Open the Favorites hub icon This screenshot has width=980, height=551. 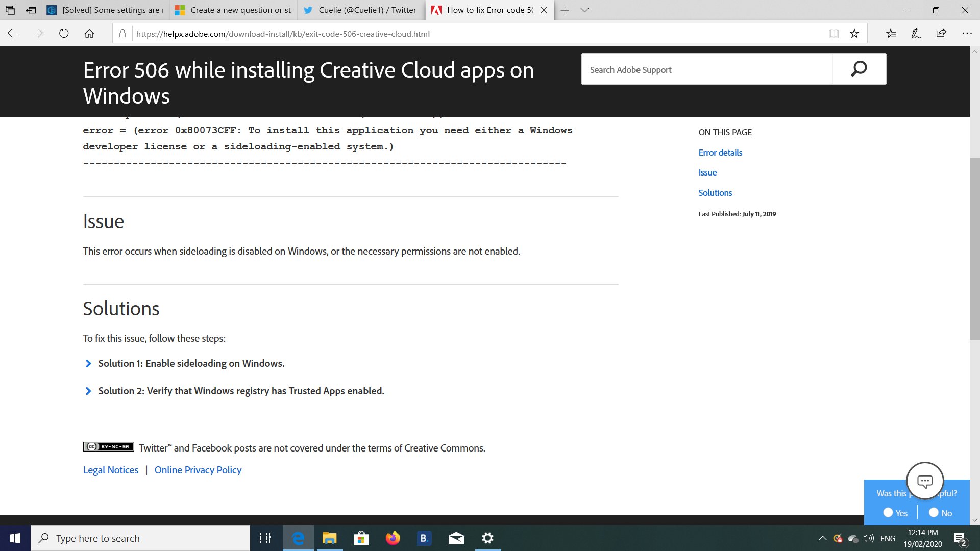click(891, 34)
